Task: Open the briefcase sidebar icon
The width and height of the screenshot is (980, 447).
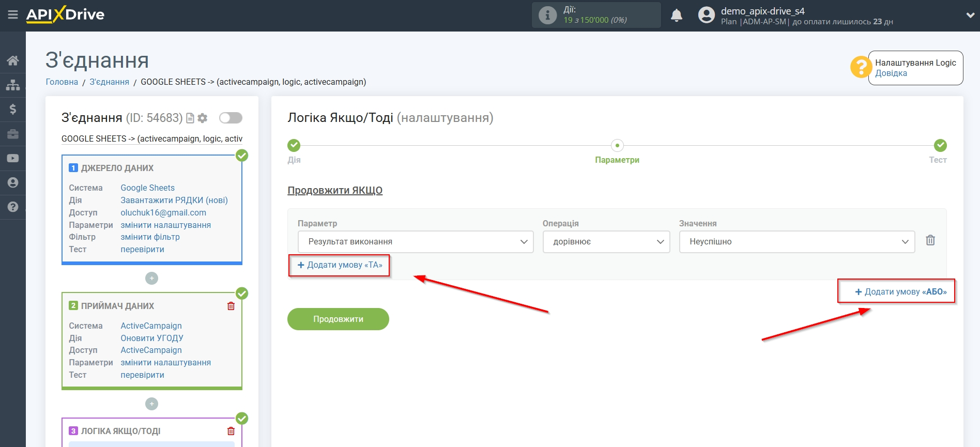Action: [x=13, y=134]
